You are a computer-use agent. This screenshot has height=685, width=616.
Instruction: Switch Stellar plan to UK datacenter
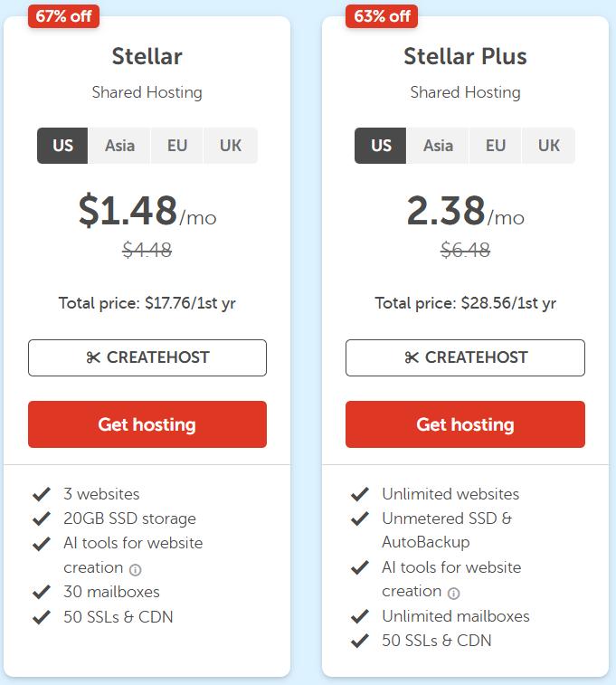tap(231, 146)
